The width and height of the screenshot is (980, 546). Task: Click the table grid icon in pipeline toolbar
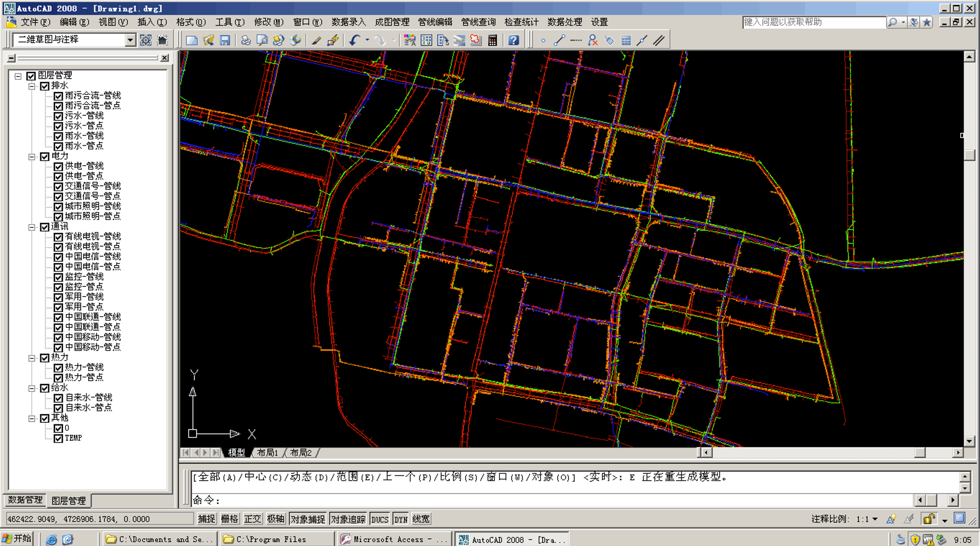[626, 40]
